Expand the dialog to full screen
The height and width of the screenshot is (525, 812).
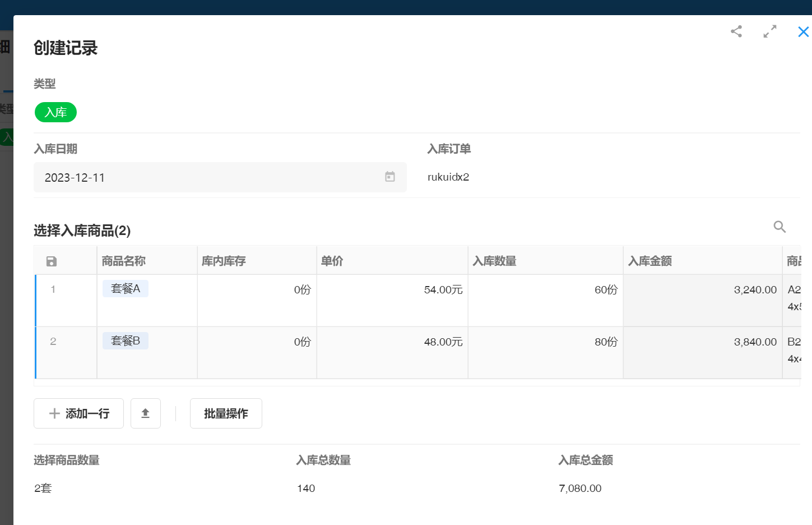[770, 31]
